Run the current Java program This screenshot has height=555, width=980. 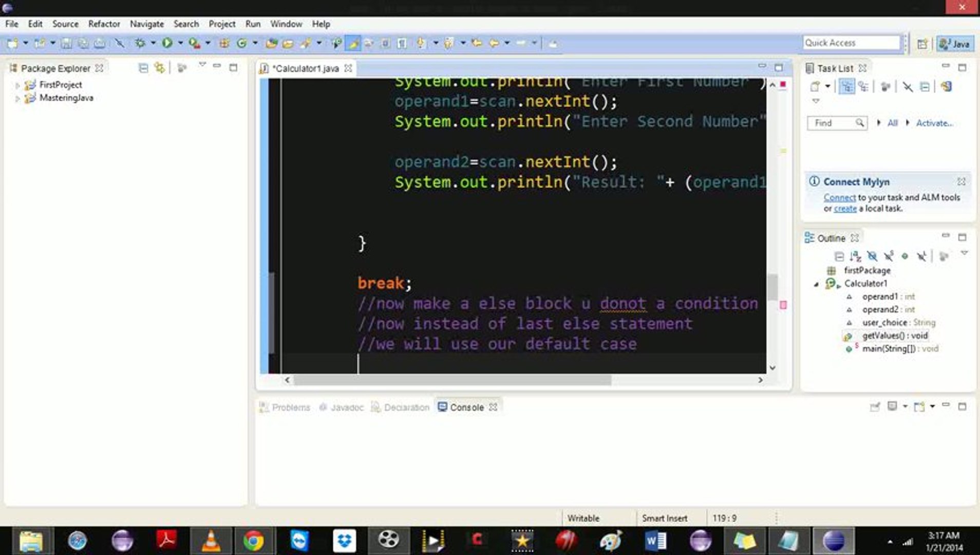[x=169, y=43]
